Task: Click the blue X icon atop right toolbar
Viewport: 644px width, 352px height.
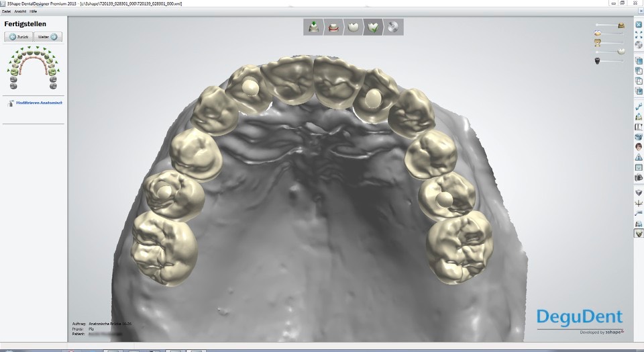Action: click(639, 25)
